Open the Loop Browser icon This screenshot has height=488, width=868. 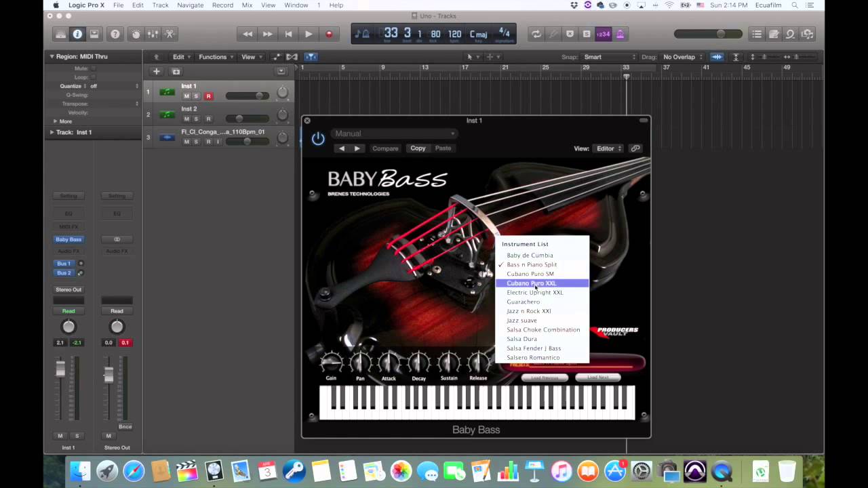click(791, 34)
